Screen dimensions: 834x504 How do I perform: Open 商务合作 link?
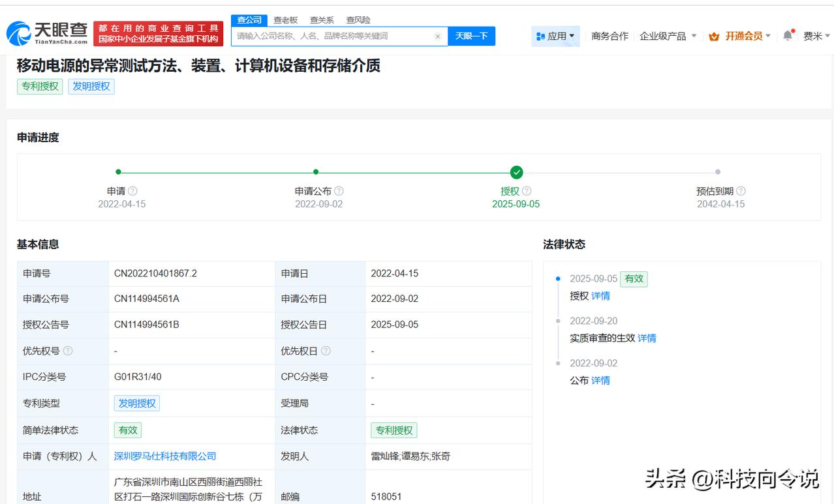coord(610,37)
